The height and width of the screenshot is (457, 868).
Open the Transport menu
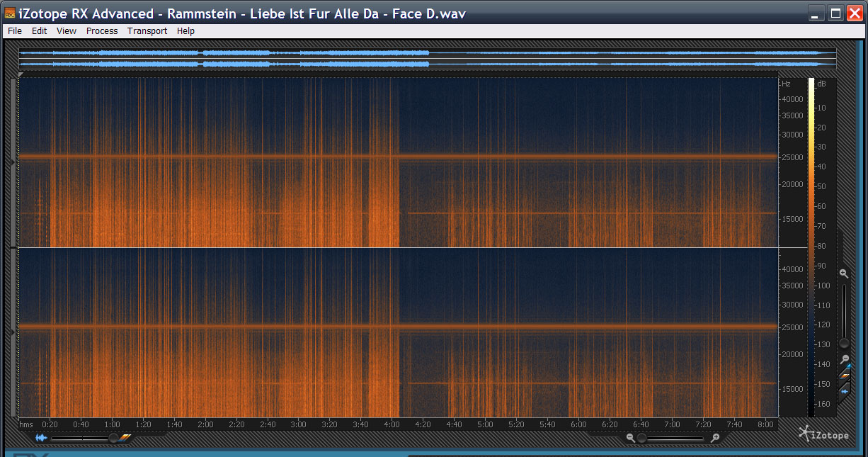pos(147,31)
